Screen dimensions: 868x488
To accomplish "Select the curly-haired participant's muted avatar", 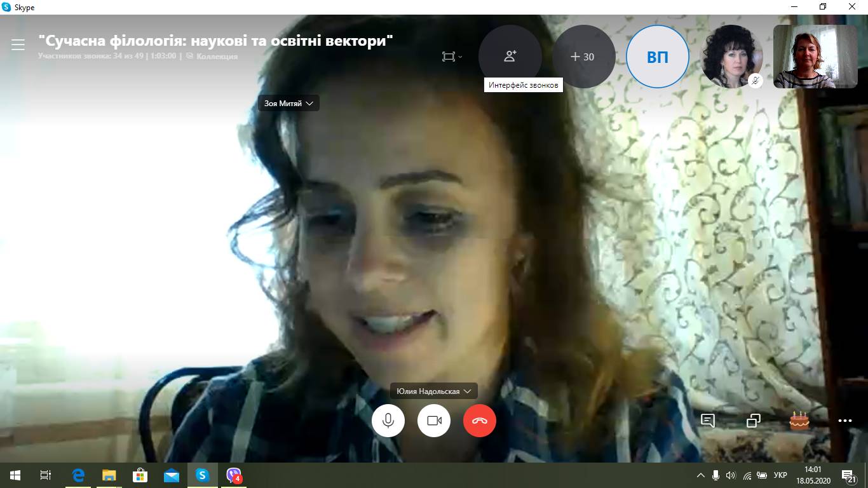I will tap(731, 56).
